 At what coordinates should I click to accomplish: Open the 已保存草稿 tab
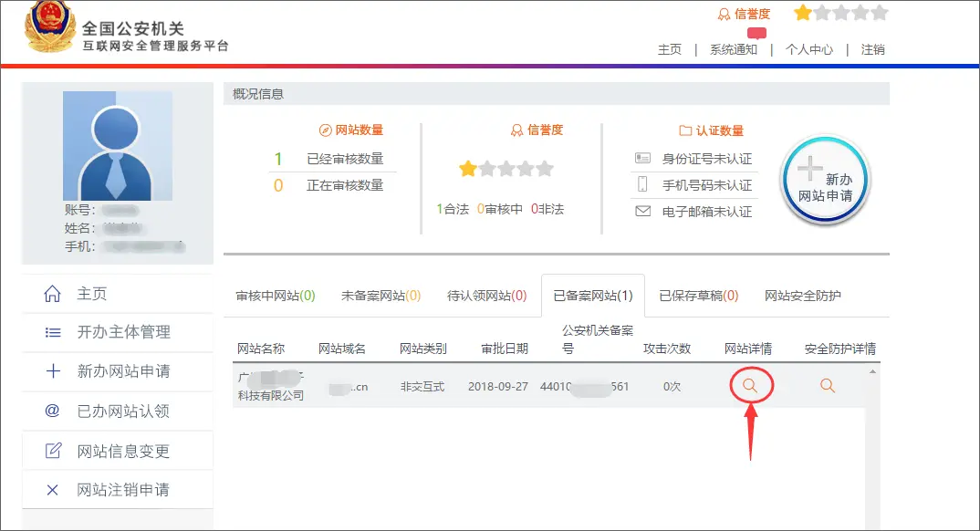[x=698, y=296]
